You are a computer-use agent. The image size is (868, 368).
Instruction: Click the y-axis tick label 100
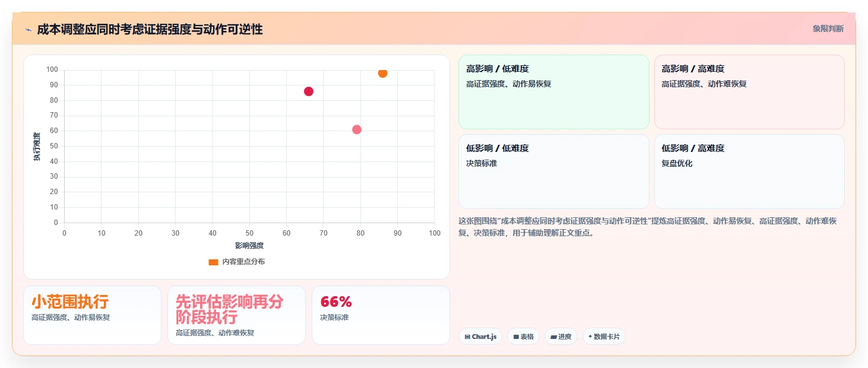point(52,70)
